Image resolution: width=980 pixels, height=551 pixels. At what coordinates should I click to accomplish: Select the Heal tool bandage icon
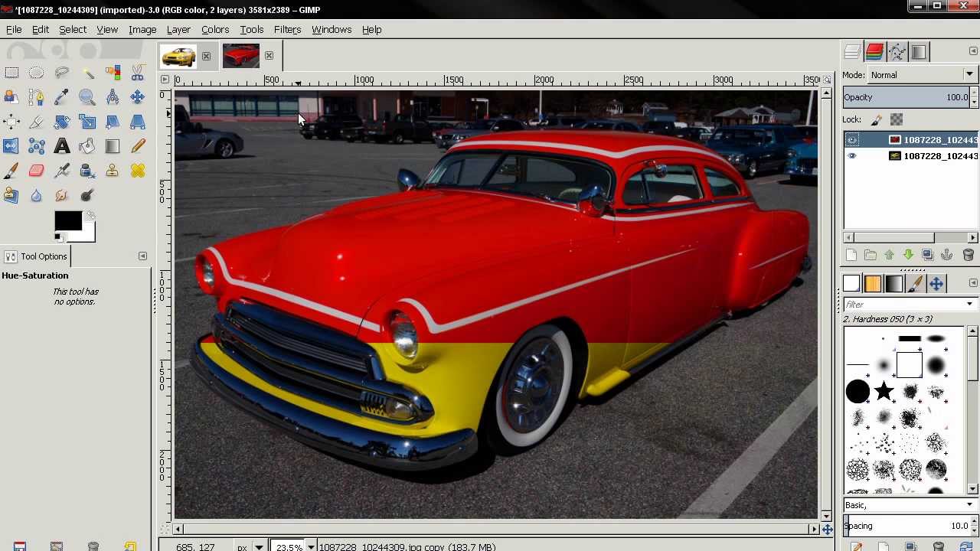(x=138, y=171)
